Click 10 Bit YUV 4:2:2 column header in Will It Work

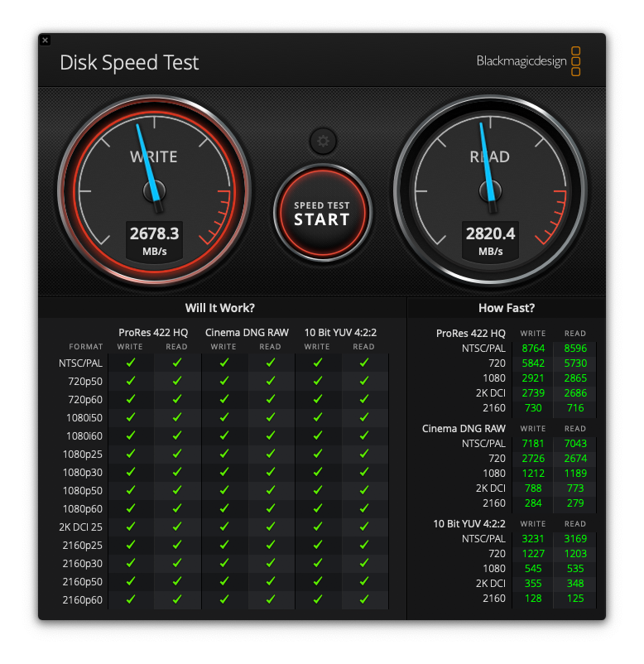click(x=340, y=333)
